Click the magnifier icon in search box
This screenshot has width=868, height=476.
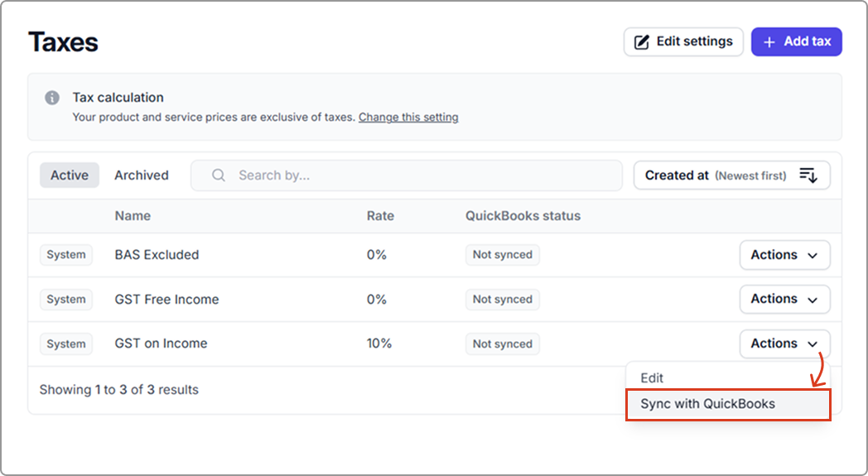click(x=219, y=175)
